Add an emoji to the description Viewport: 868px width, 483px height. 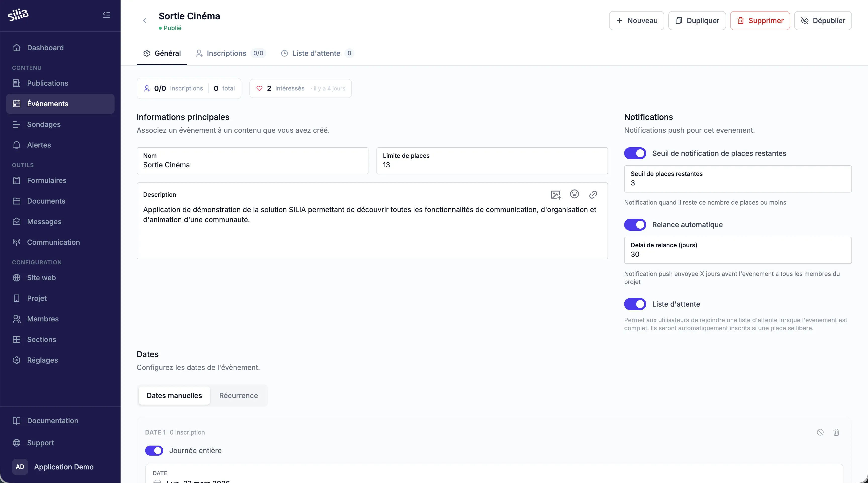pos(574,195)
